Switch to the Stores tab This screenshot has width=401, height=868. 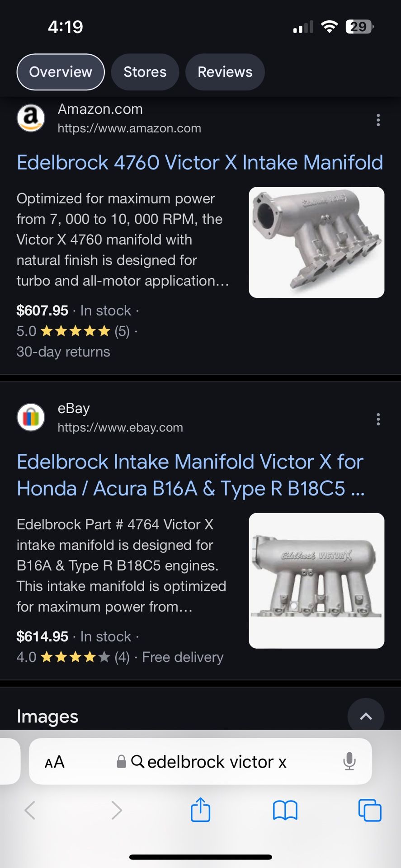145,72
